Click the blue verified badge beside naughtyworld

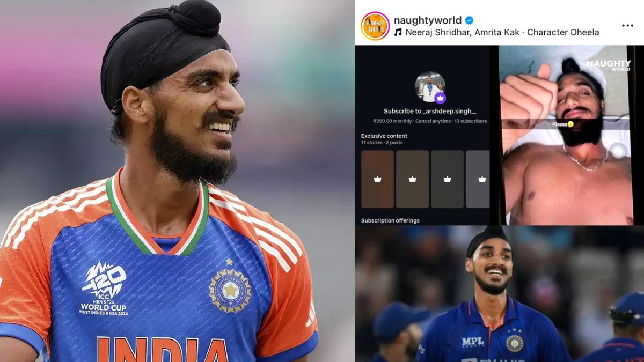tap(470, 20)
